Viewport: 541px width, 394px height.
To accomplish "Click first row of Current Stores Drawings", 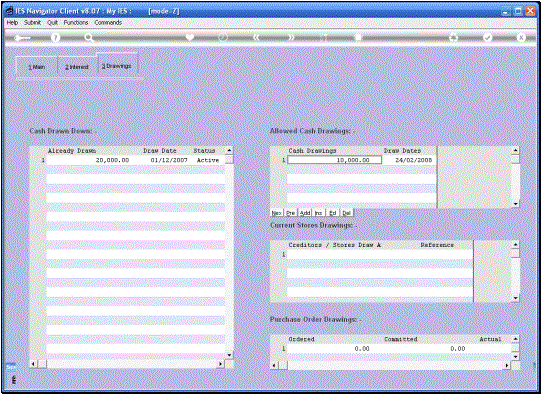I will (380, 254).
